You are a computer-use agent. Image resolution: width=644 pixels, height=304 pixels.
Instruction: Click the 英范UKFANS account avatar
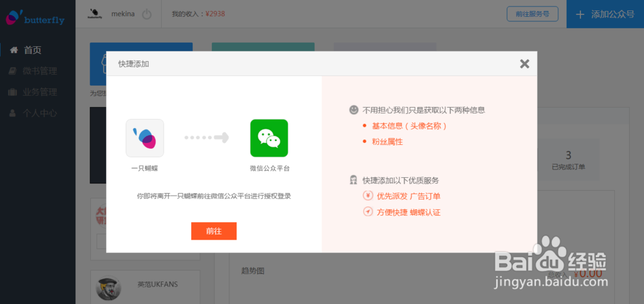108,287
